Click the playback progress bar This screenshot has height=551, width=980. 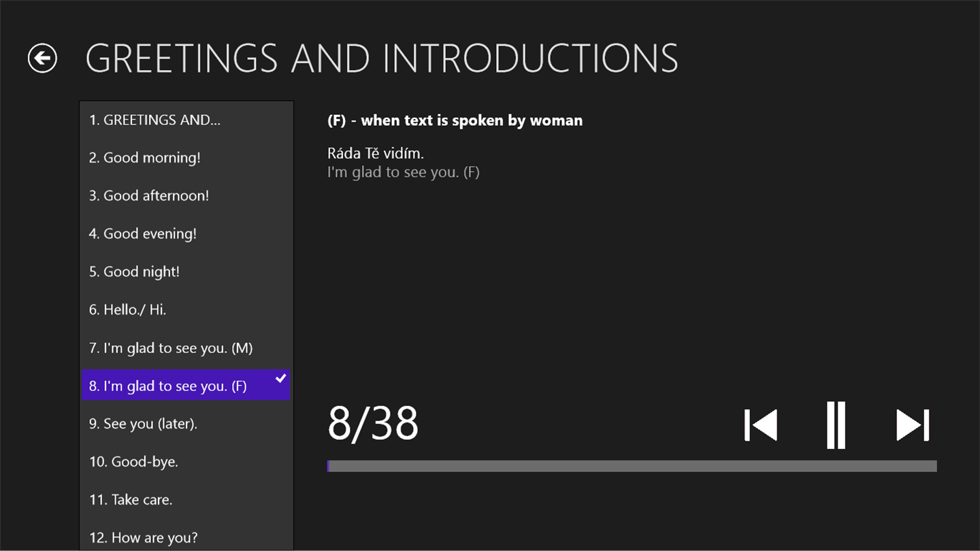[632, 466]
